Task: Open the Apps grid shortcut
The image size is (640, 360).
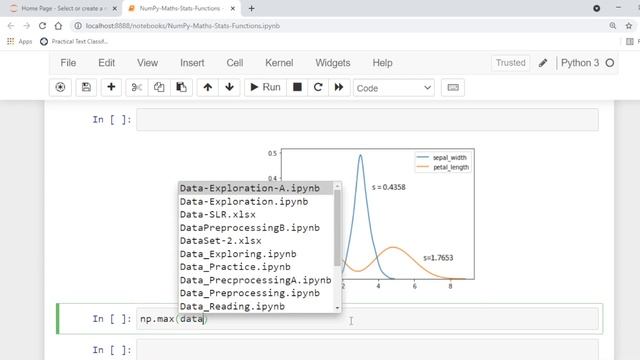Action: click(19, 42)
